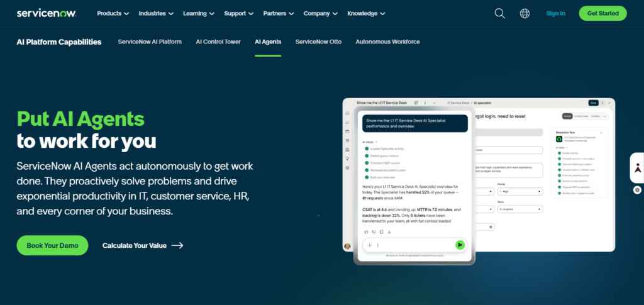
Task: Click the plus icon in chat input
Action: [x=369, y=245]
